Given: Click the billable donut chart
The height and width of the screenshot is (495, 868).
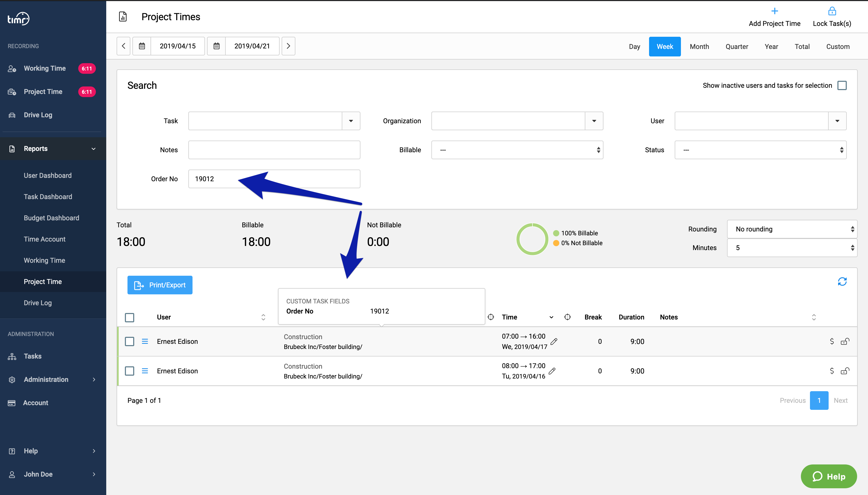Looking at the screenshot, I should [x=532, y=239].
